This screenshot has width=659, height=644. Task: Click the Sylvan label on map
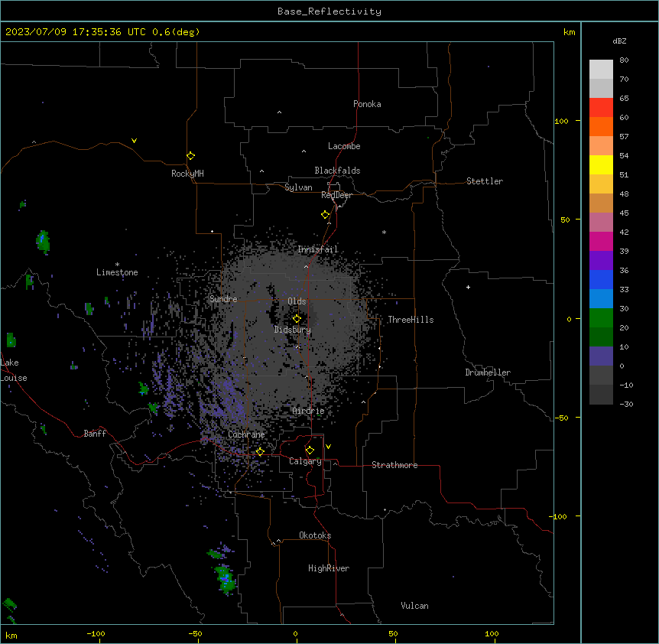tap(298, 187)
